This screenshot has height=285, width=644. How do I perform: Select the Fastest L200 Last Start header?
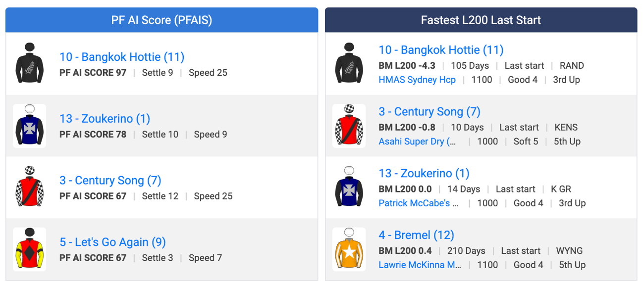481,20
